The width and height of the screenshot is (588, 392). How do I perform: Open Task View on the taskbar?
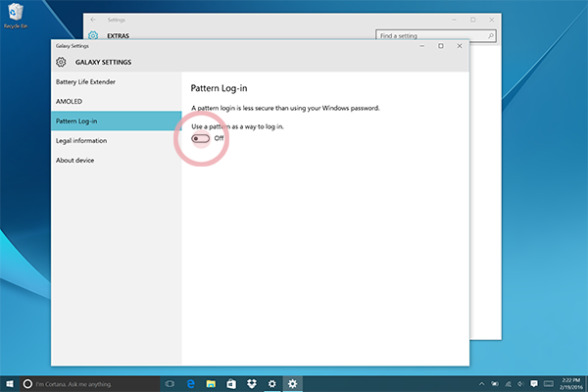tap(170, 384)
